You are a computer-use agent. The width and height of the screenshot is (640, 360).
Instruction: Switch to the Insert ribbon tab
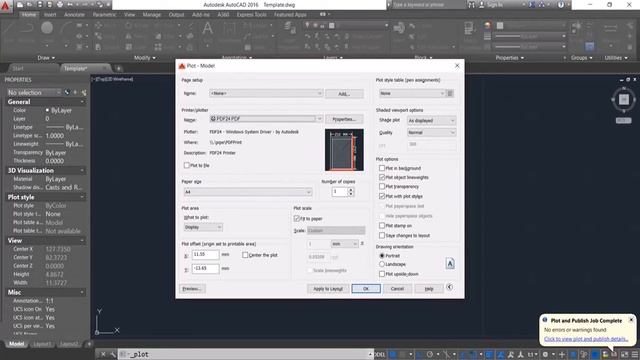pyautogui.click(x=50, y=15)
